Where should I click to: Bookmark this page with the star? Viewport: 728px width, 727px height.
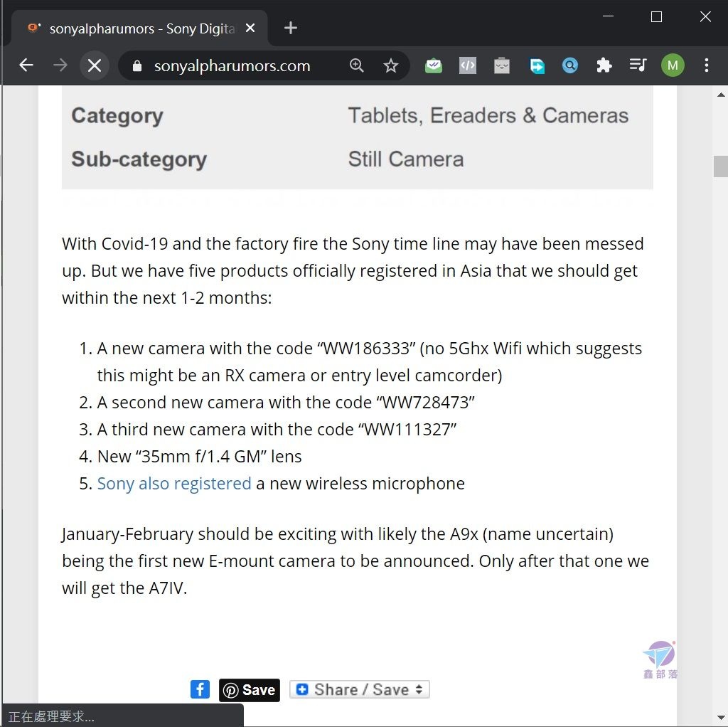[x=391, y=65]
